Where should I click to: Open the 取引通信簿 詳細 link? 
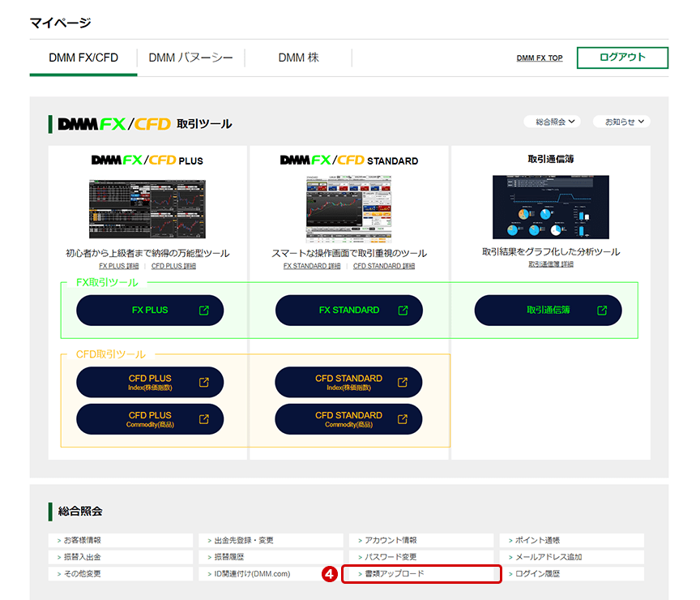(551, 264)
